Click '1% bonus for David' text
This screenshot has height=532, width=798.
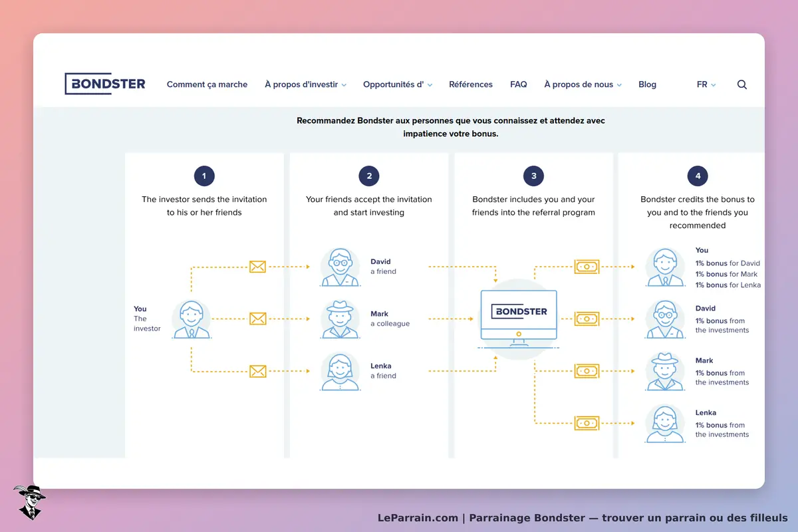pos(728,263)
